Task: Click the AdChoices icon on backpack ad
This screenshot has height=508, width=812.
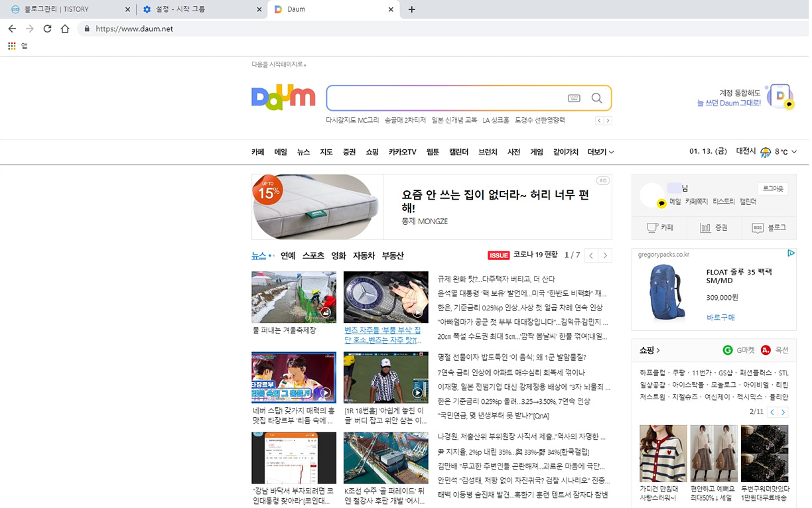Action: tap(791, 253)
